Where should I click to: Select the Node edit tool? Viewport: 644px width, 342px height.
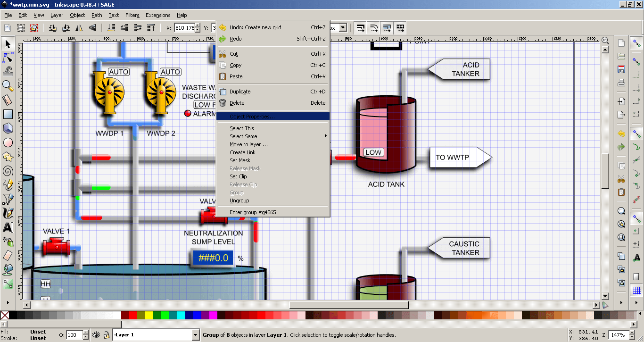8,58
